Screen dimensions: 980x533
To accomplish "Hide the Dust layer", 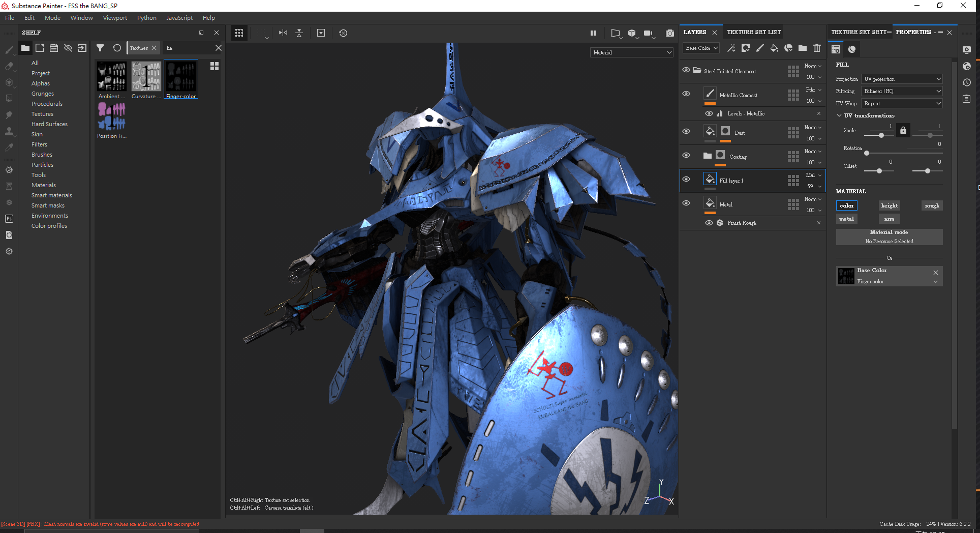I will 686,131.
